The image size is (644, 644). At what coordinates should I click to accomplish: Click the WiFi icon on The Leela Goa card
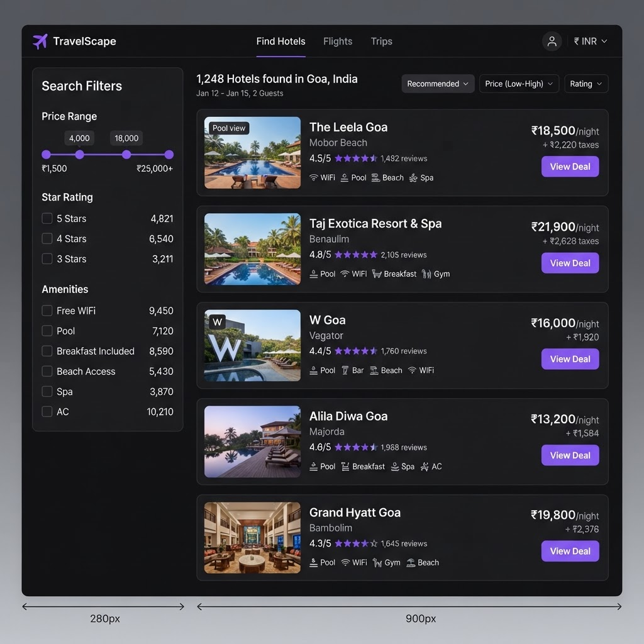[313, 177]
